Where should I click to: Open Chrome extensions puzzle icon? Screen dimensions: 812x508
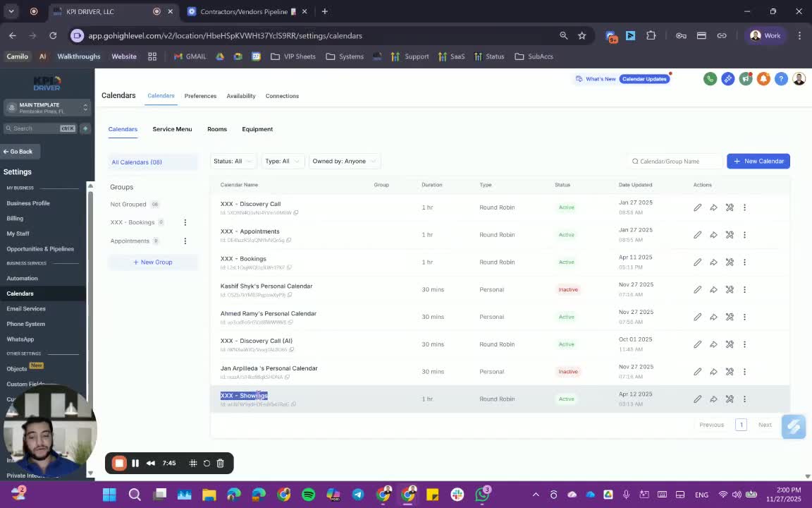[x=651, y=36]
